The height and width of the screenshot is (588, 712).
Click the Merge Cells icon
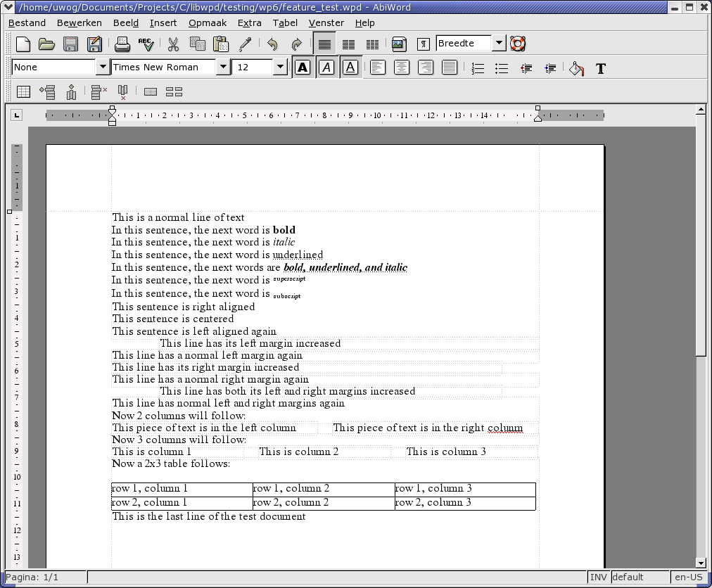150,91
